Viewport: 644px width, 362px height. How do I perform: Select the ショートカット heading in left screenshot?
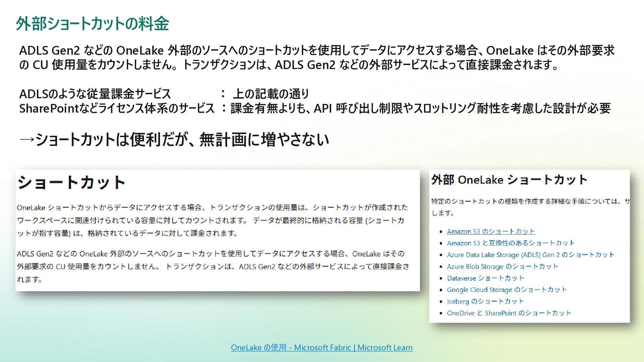tap(71, 183)
